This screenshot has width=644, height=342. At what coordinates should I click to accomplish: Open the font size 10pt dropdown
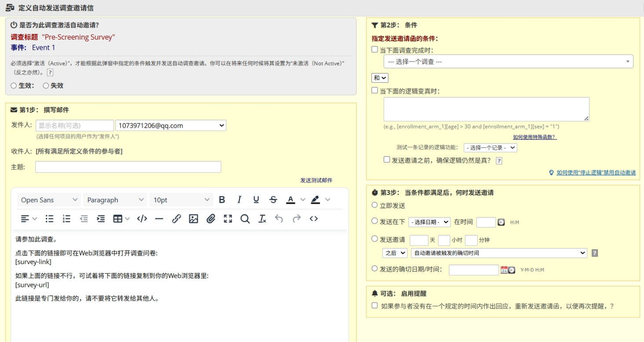pos(181,200)
